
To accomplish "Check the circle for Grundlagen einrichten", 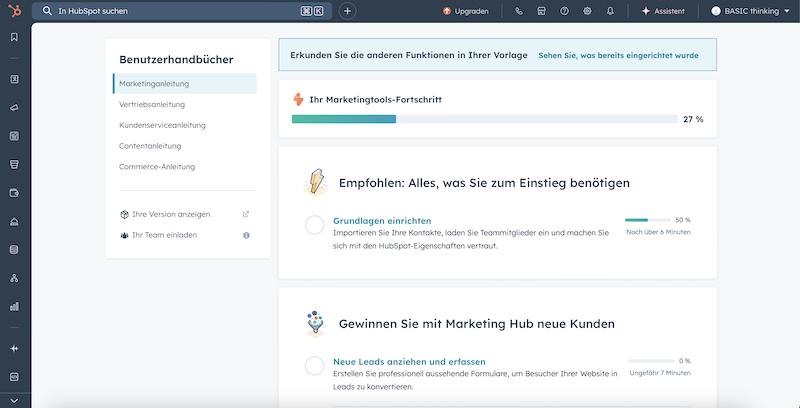I will point(314,225).
